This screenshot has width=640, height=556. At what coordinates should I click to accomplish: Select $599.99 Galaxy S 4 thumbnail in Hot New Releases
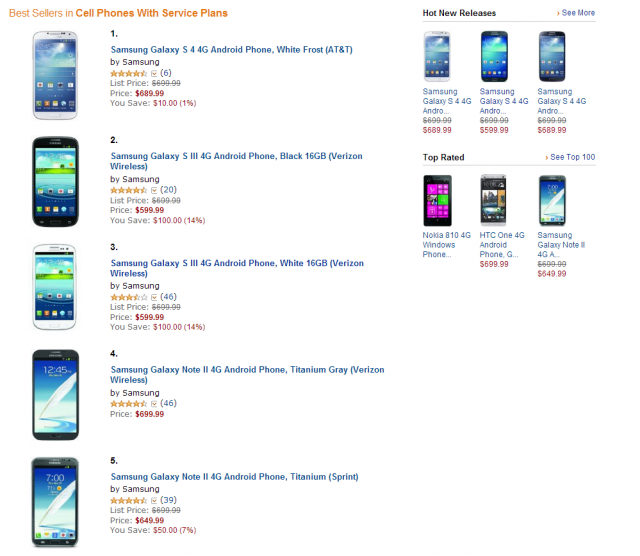point(494,56)
